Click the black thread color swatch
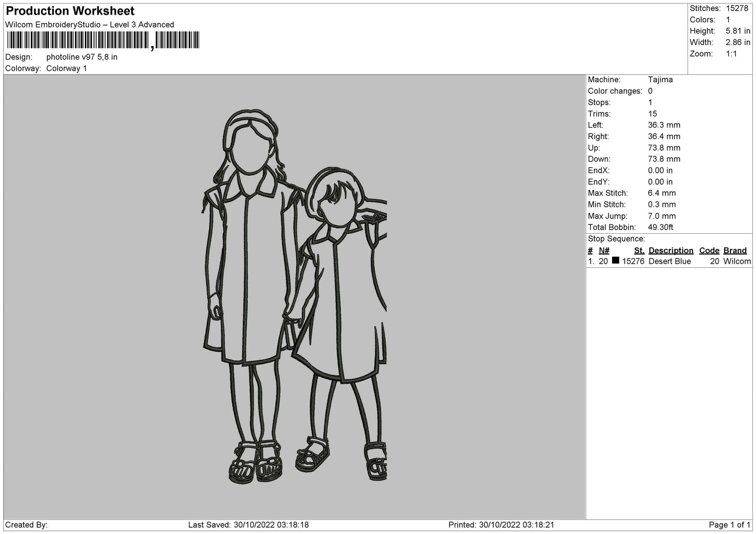The image size is (756, 534). click(x=615, y=260)
